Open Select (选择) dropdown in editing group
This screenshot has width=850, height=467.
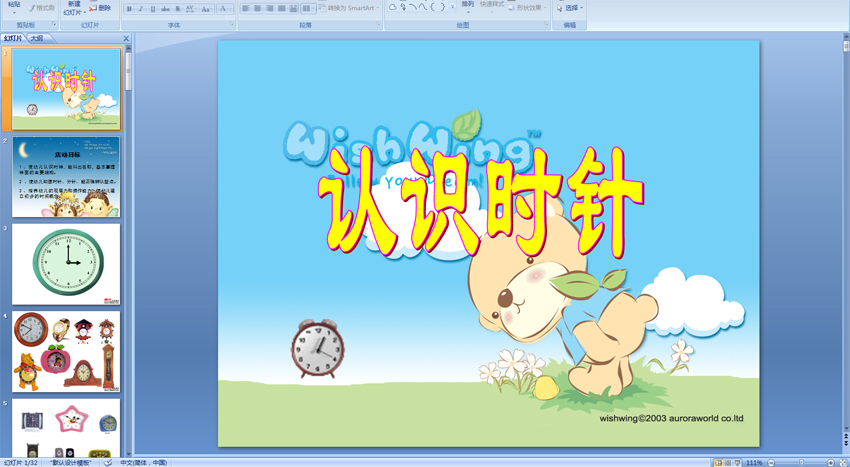(x=570, y=8)
